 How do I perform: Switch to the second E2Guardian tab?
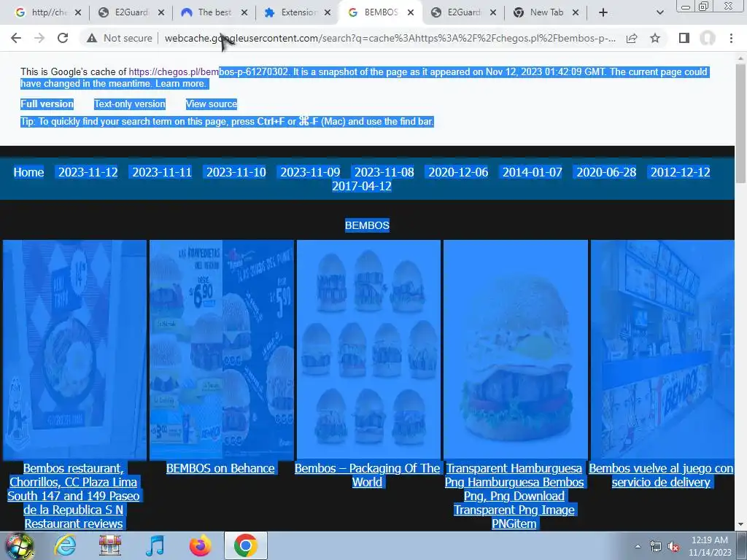(x=457, y=13)
